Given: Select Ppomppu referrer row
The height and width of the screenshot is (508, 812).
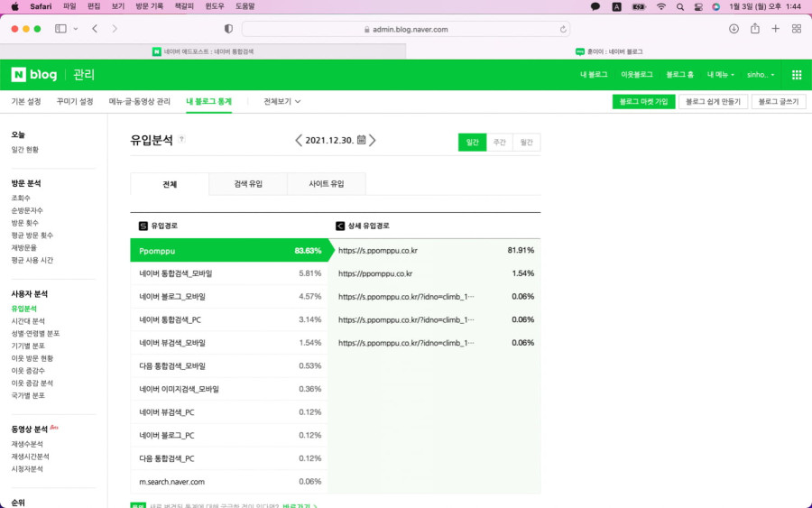Looking at the screenshot, I should pos(229,251).
